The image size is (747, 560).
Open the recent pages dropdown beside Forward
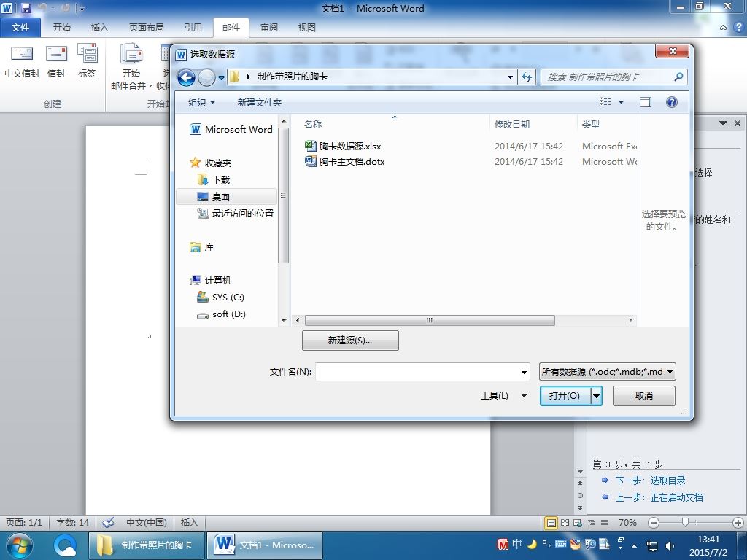pos(221,77)
